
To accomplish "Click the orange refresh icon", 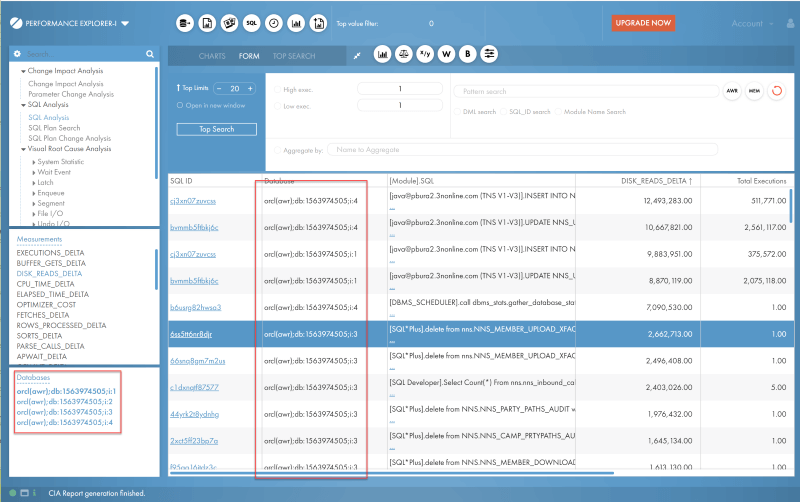I will (776, 90).
